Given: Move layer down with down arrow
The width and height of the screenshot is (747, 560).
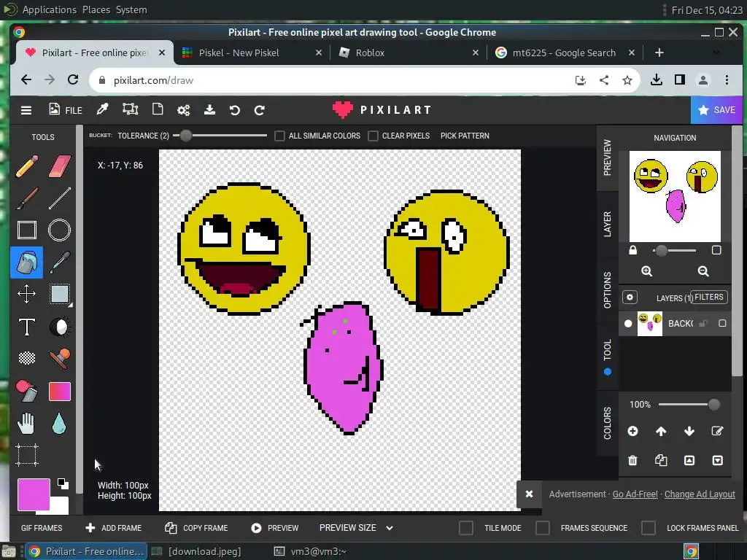Looking at the screenshot, I should pos(689,431).
